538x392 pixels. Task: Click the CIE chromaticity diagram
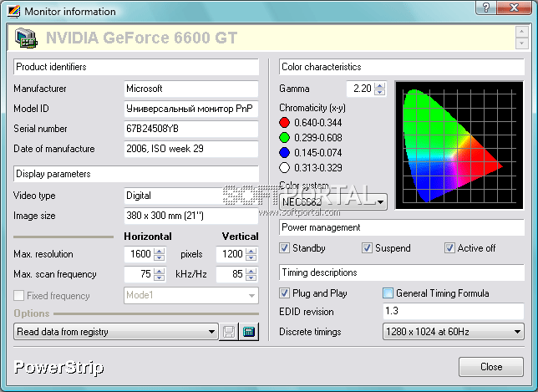pyautogui.click(x=459, y=145)
